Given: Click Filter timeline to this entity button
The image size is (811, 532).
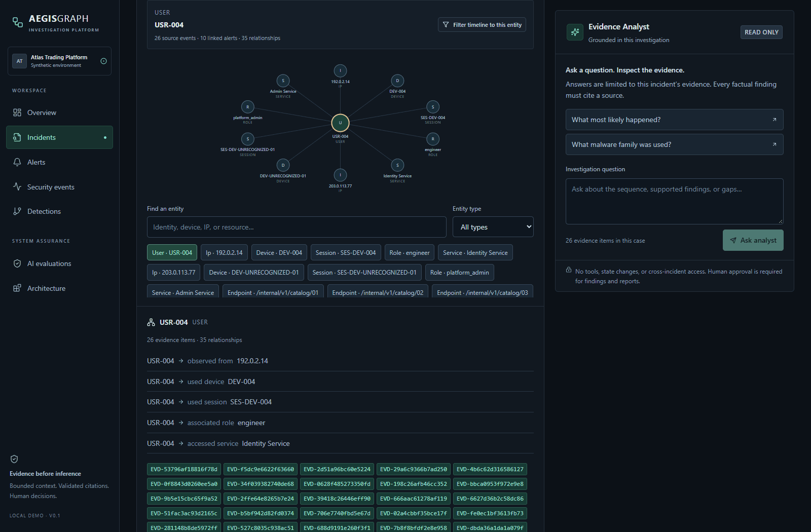Looking at the screenshot, I should tap(482, 25).
